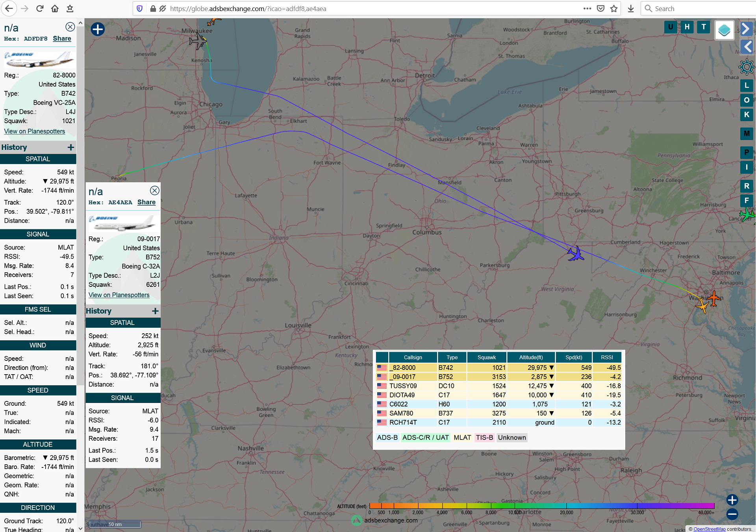The height and width of the screenshot is (532, 756).
Task: Select the aircraft icon near Milwaukee
Action: click(x=197, y=41)
